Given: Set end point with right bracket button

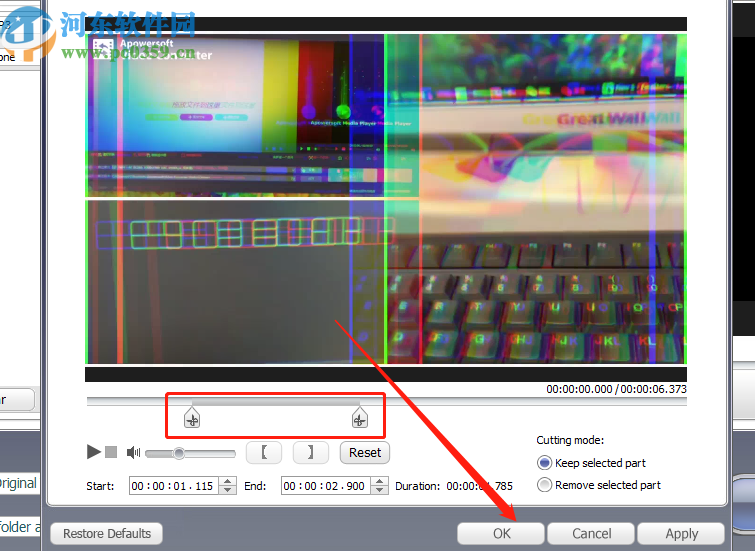Looking at the screenshot, I should pyautogui.click(x=311, y=452).
